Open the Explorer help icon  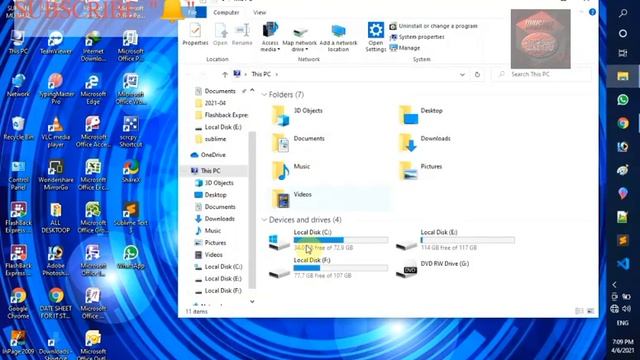click(x=592, y=12)
